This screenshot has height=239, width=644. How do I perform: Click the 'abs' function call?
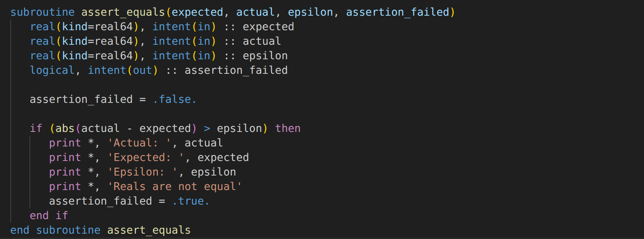(x=65, y=128)
